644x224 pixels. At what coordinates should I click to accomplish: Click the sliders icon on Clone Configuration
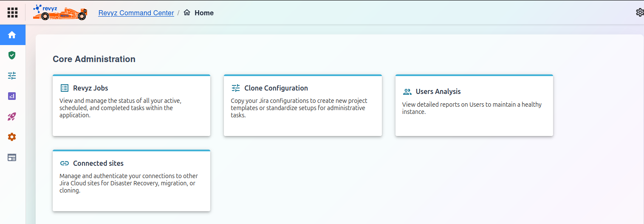(x=236, y=88)
